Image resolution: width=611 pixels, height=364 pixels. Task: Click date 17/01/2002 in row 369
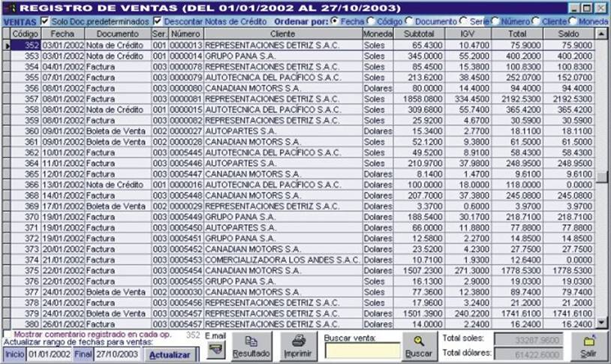click(63, 206)
